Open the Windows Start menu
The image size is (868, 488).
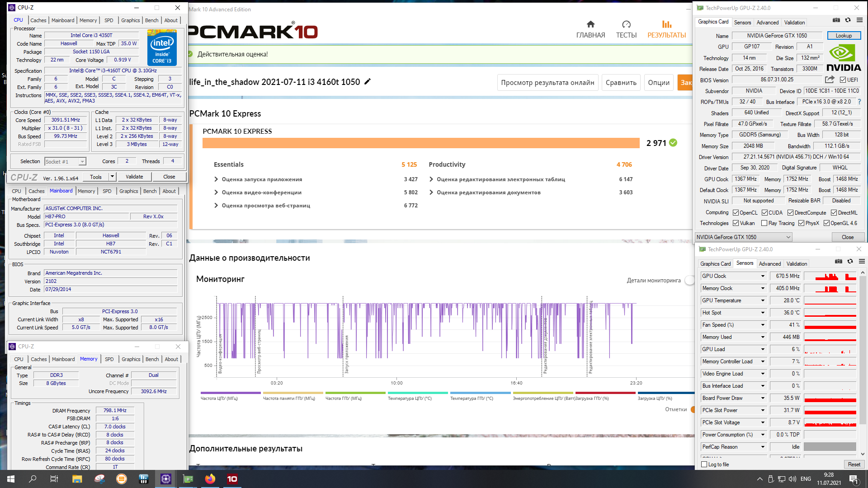tap(11, 479)
